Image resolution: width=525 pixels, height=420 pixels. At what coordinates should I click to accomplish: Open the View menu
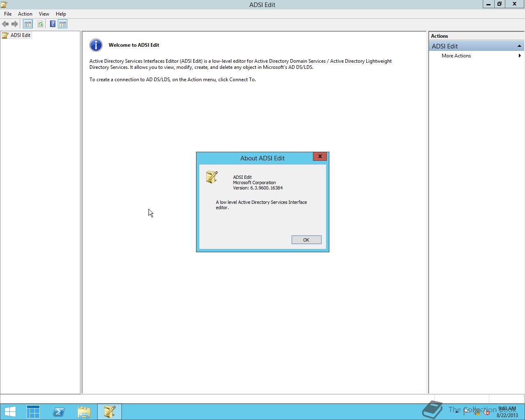(x=44, y=14)
